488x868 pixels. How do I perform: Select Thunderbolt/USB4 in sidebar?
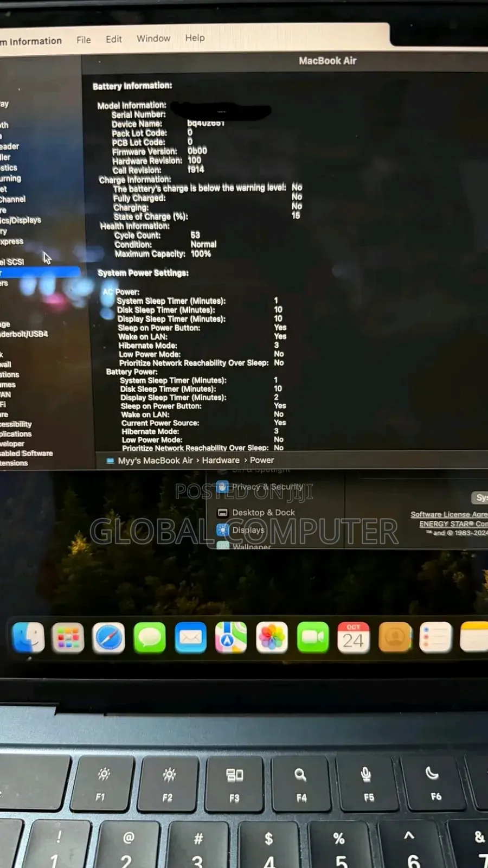click(24, 334)
